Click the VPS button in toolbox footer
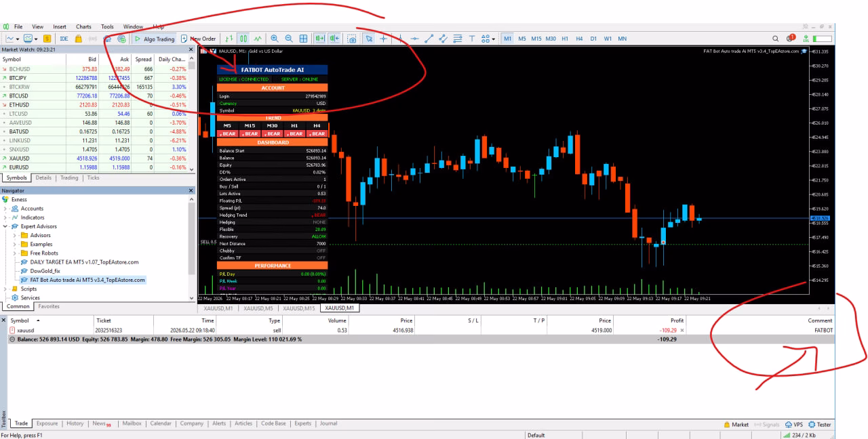Image resolution: width=868 pixels, height=439 pixels. pos(794,425)
